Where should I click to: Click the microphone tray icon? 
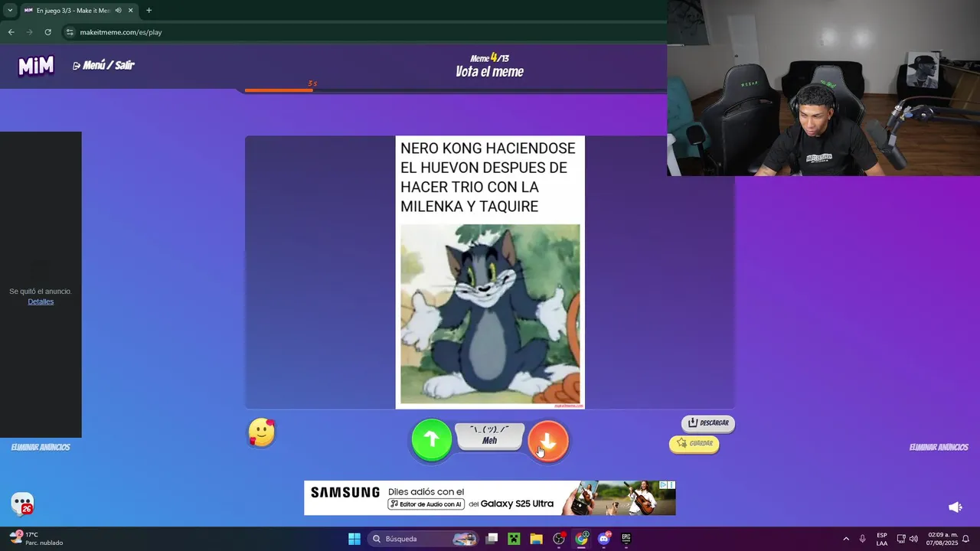pyautogui.click(x=862, y=539)
